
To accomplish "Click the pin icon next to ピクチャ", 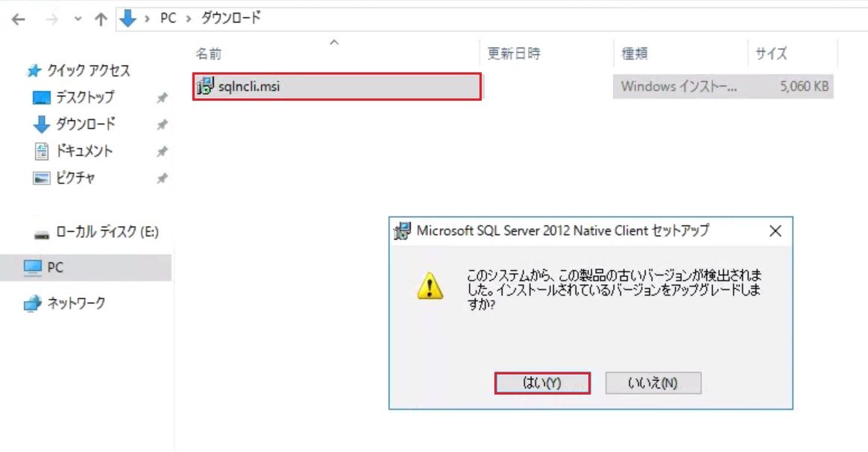I will click(162, 178).
